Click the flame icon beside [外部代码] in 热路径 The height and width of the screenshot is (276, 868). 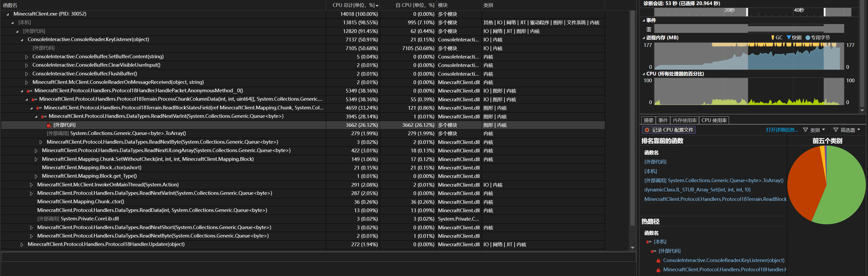click(653, 251)
